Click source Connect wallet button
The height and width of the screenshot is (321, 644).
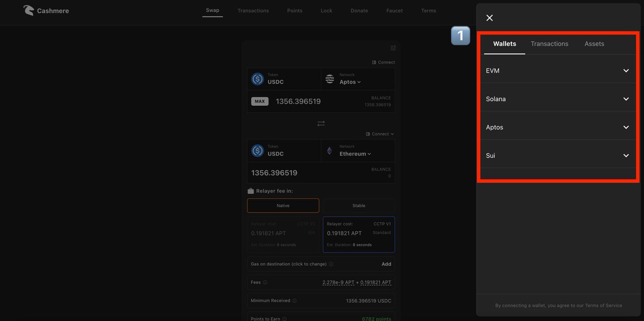click(383, 62)
